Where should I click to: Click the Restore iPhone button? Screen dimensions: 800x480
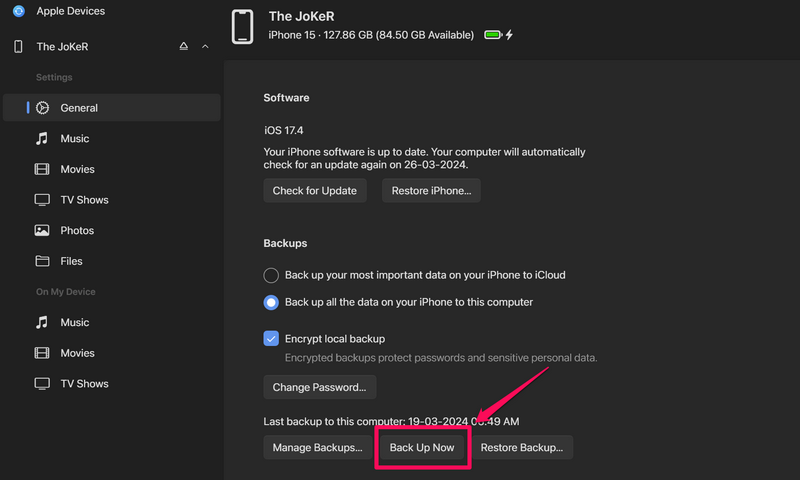click(432, 191)
